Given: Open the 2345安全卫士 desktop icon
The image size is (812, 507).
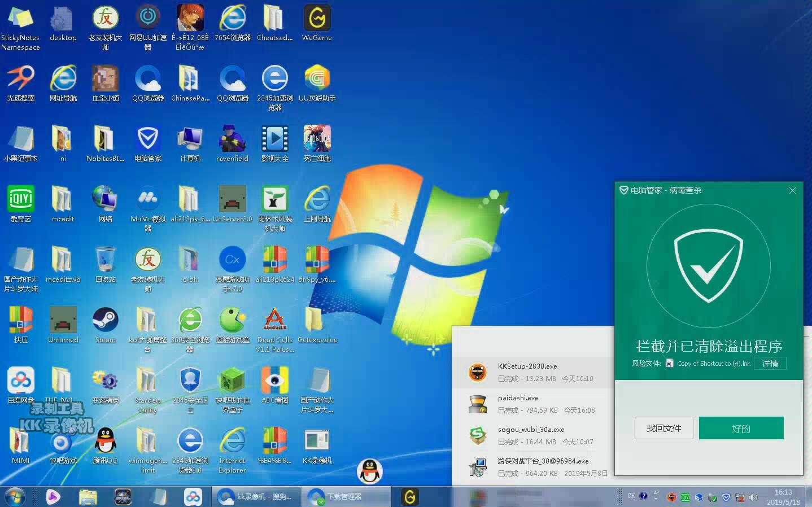Looking at the screenshot, I should click(x=190, y=389).
